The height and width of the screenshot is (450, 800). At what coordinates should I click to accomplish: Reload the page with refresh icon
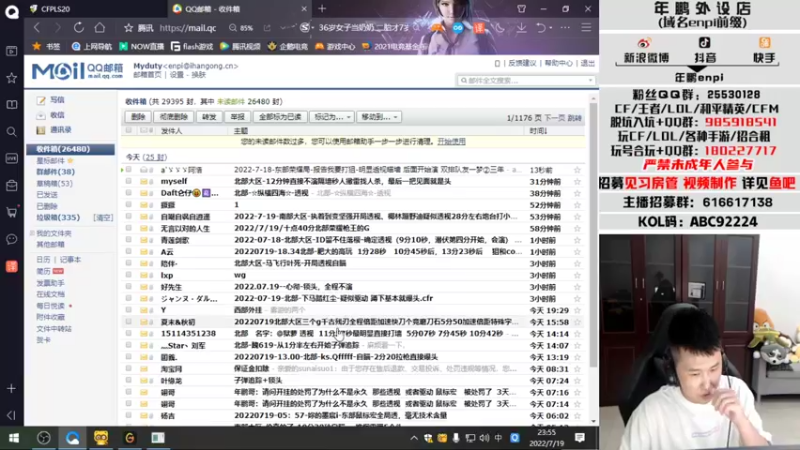click(79, 28)
